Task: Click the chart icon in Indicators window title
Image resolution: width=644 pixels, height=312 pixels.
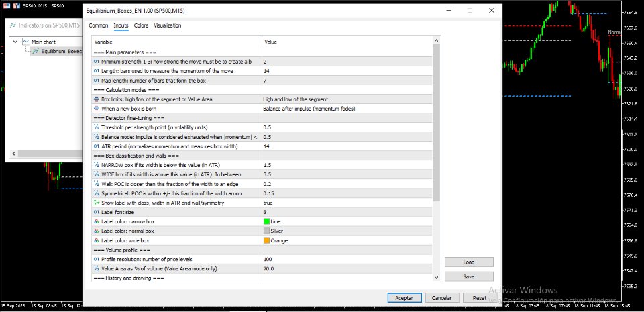Action: [x=13, y=25]
